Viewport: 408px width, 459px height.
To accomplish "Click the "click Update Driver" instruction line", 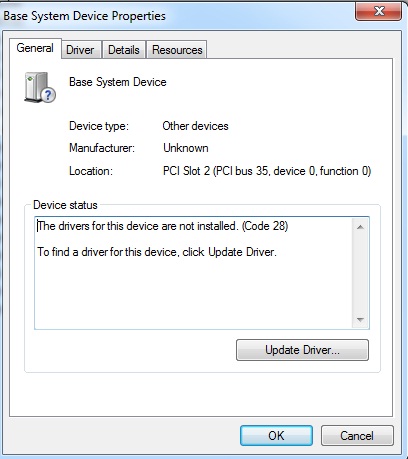I will [x=157, y=252].
